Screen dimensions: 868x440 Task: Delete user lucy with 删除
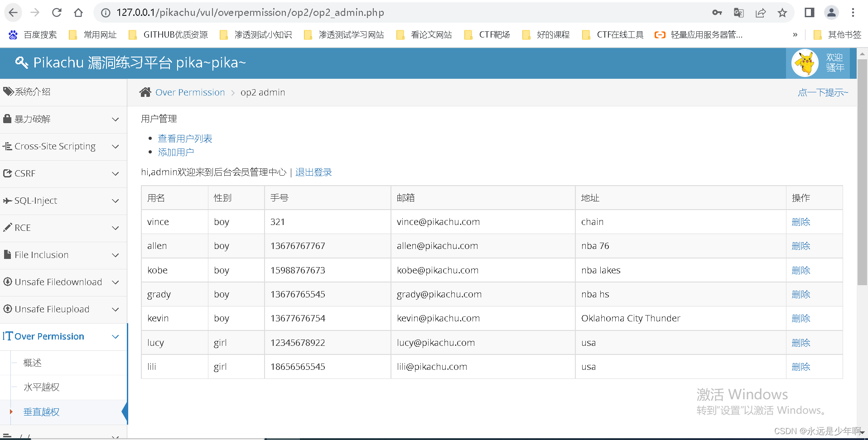pos(800,343)
